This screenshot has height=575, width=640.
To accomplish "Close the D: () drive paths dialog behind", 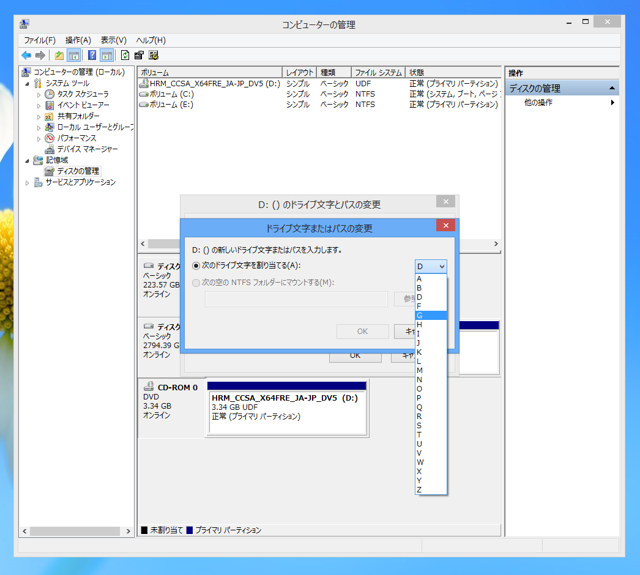I will 446,201.
